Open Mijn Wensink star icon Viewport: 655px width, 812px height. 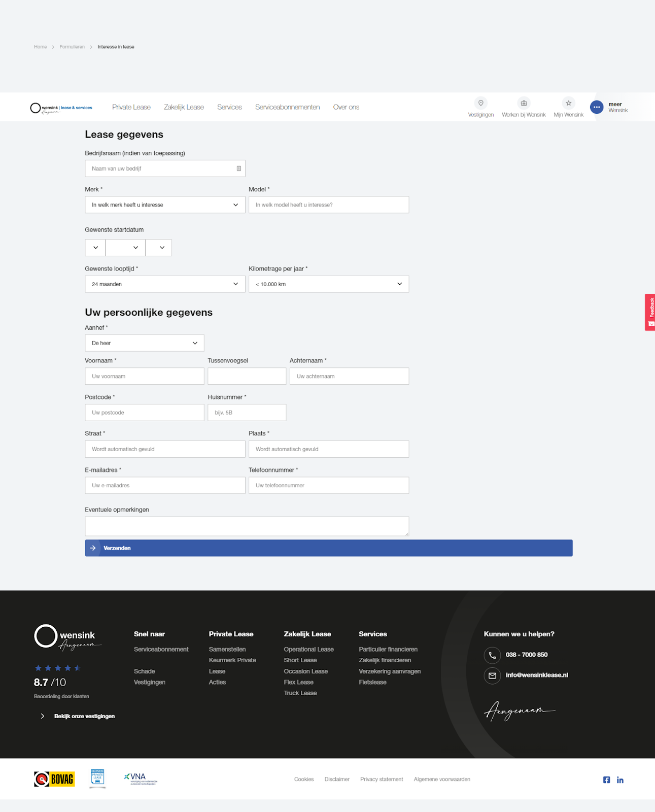pyautogui.click(x=568, y=103)
